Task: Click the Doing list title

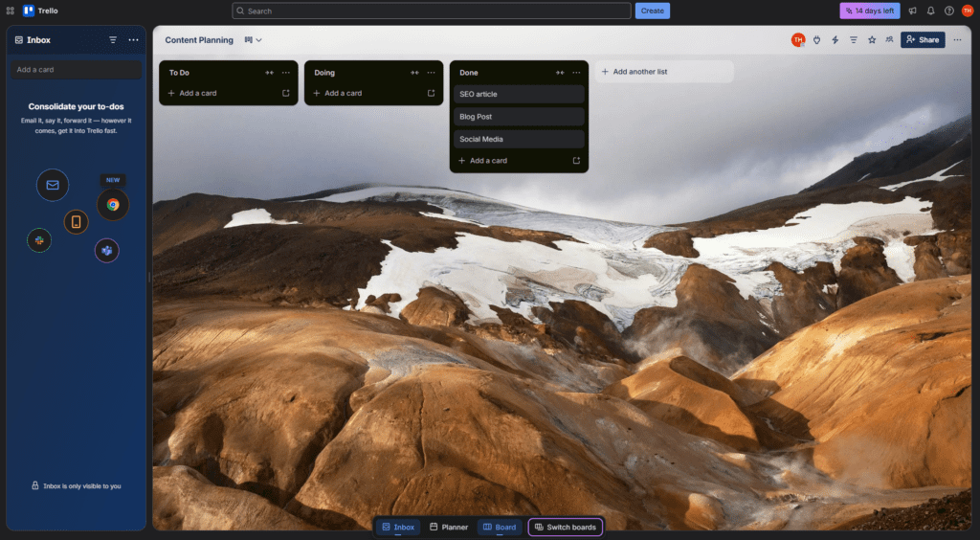Action: pos(324,73)
